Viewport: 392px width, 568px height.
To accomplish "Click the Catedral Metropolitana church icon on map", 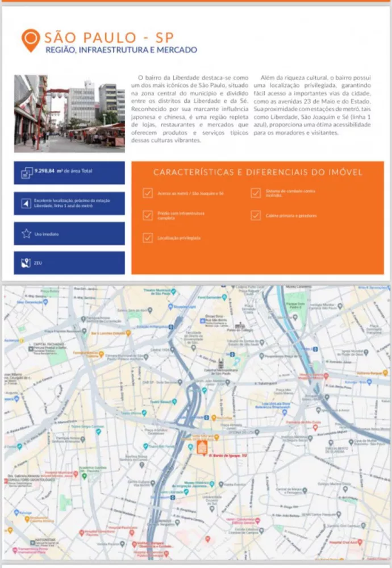I will [222, 362].
